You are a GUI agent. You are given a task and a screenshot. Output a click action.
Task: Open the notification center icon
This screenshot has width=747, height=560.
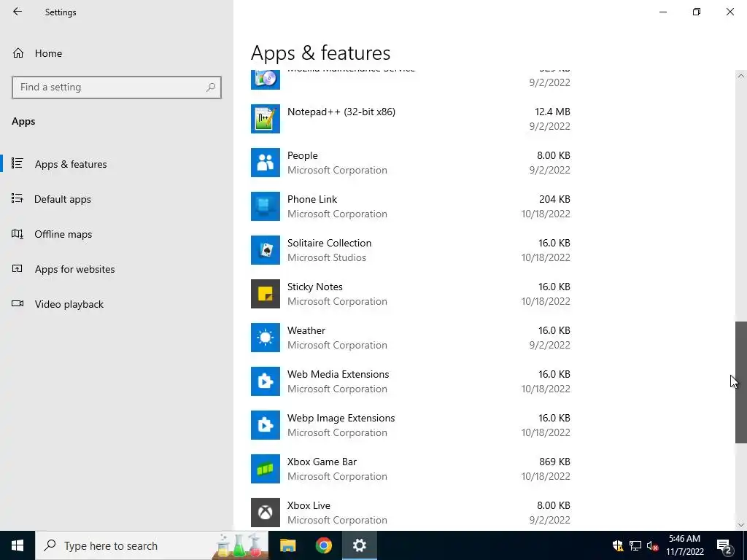coord(724,545)
